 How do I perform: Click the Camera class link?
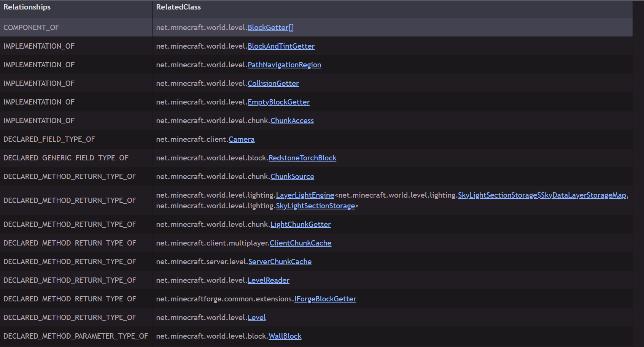[x=241, y=139]
